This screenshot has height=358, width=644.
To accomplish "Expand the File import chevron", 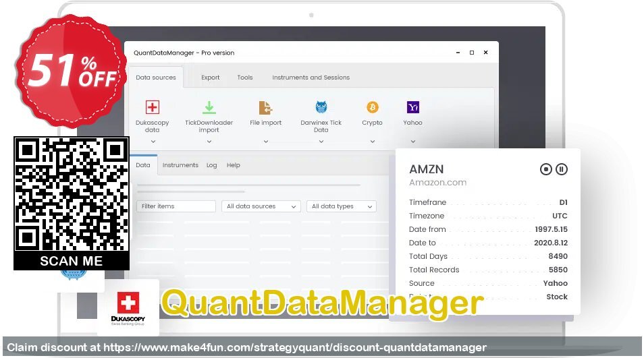I will point(266,142).
